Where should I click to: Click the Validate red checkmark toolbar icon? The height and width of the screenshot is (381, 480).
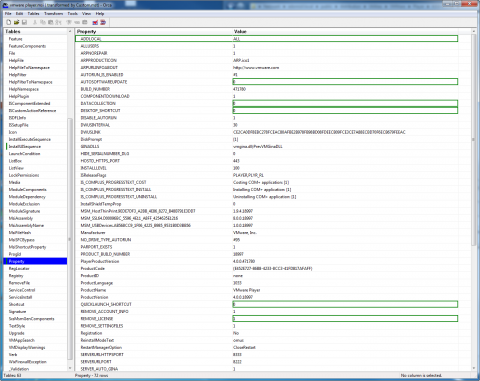95,22
